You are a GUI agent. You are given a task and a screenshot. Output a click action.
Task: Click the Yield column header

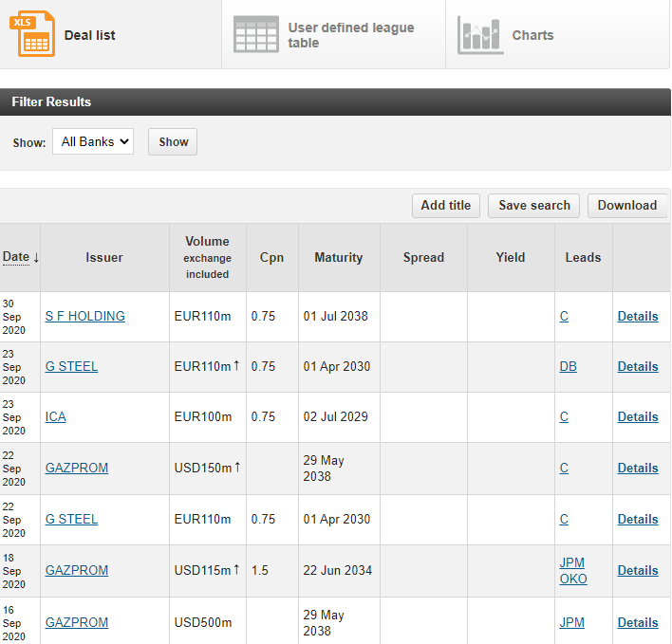point(511,257)
